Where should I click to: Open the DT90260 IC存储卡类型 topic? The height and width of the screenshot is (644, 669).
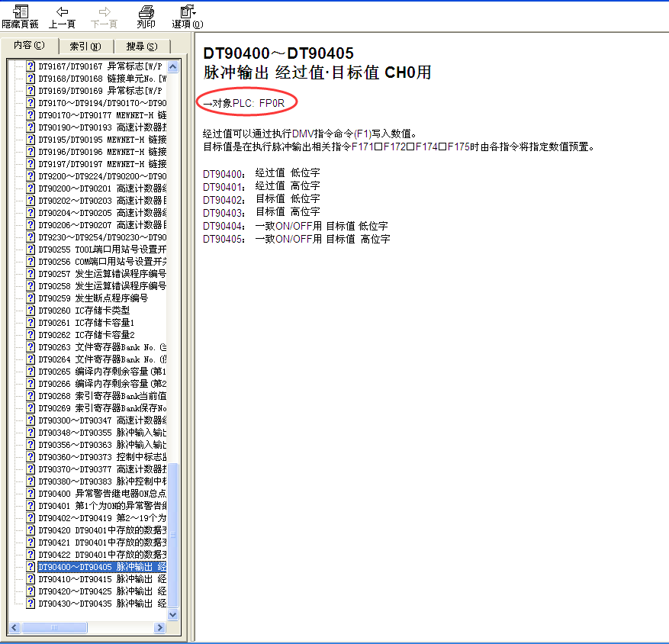(84, 311)
